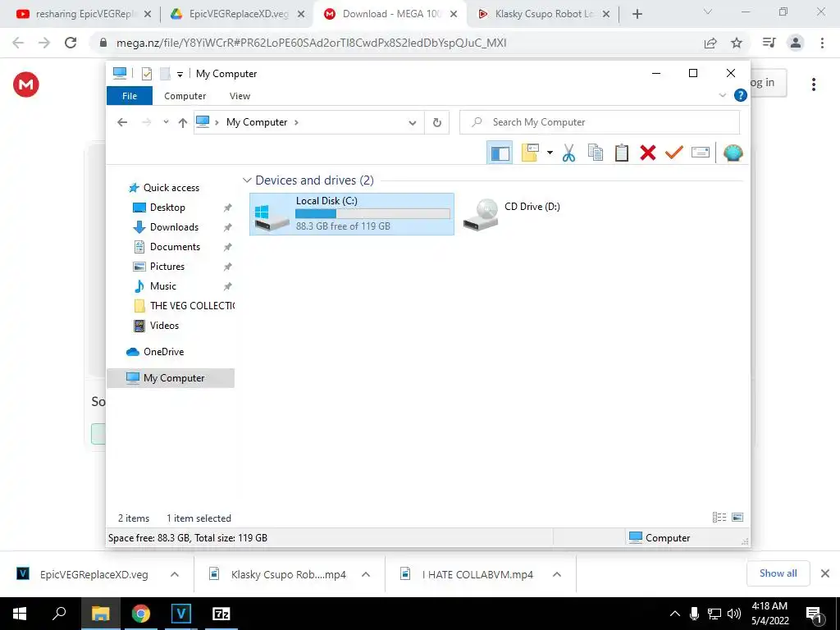Click the Copy toolbar icon

(596, 153)
